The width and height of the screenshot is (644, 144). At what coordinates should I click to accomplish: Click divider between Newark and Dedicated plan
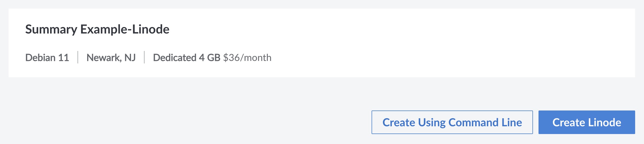(144, 57)
